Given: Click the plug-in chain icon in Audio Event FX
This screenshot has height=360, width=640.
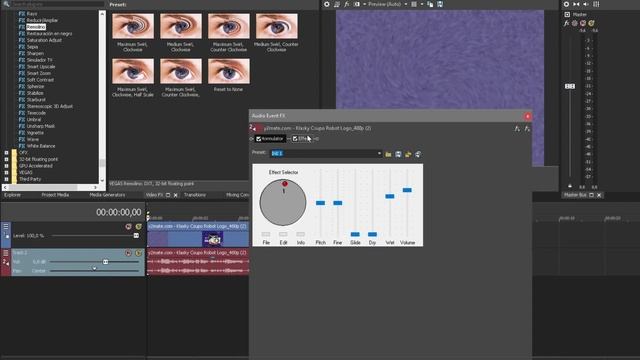Looking at the screenshot, I should coord(517,129).
